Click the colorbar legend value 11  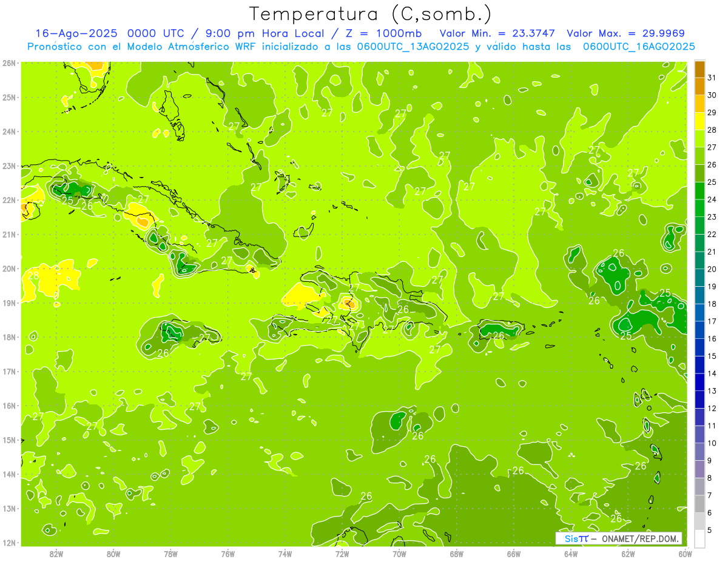tap(712, 426)
